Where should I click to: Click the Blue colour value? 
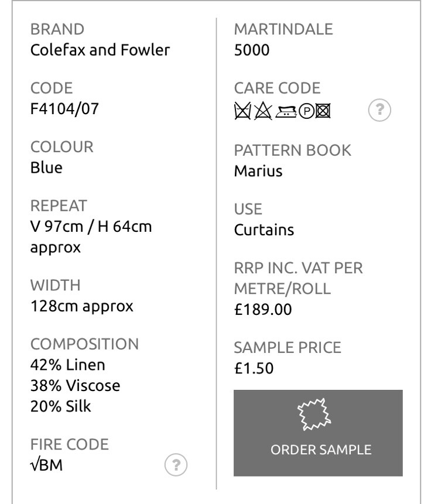tap(46, 168)
